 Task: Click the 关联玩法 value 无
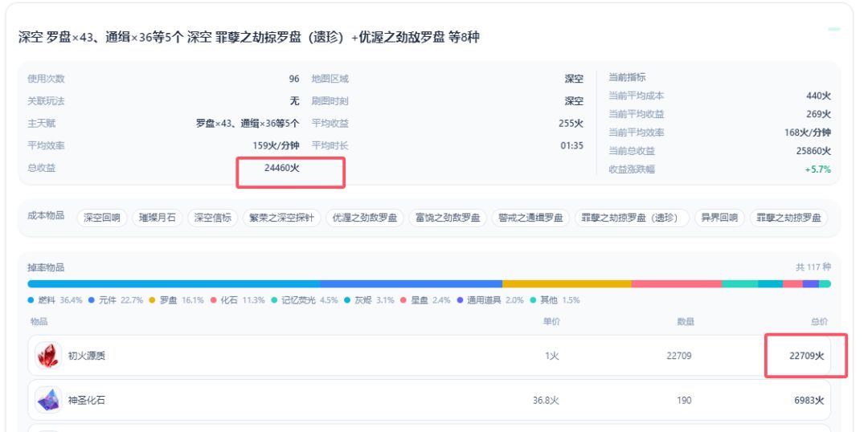point(294,101)
